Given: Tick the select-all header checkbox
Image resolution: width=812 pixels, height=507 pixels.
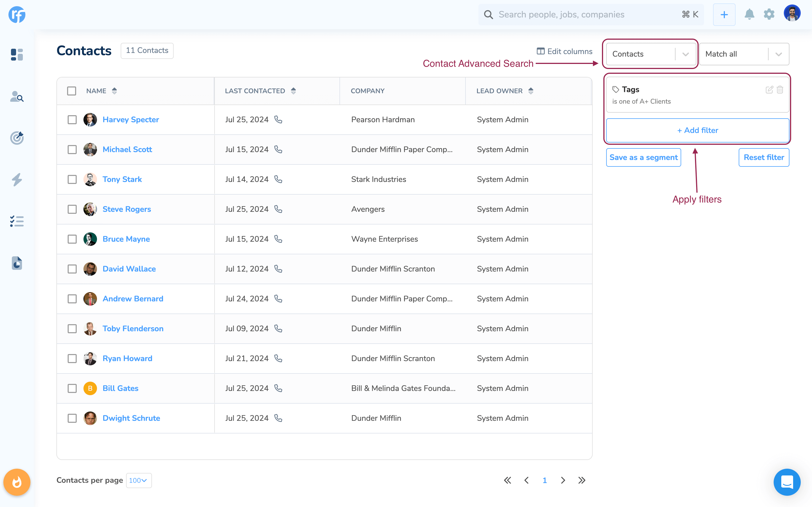Looking at the screenshot, I should coord(71,91).
